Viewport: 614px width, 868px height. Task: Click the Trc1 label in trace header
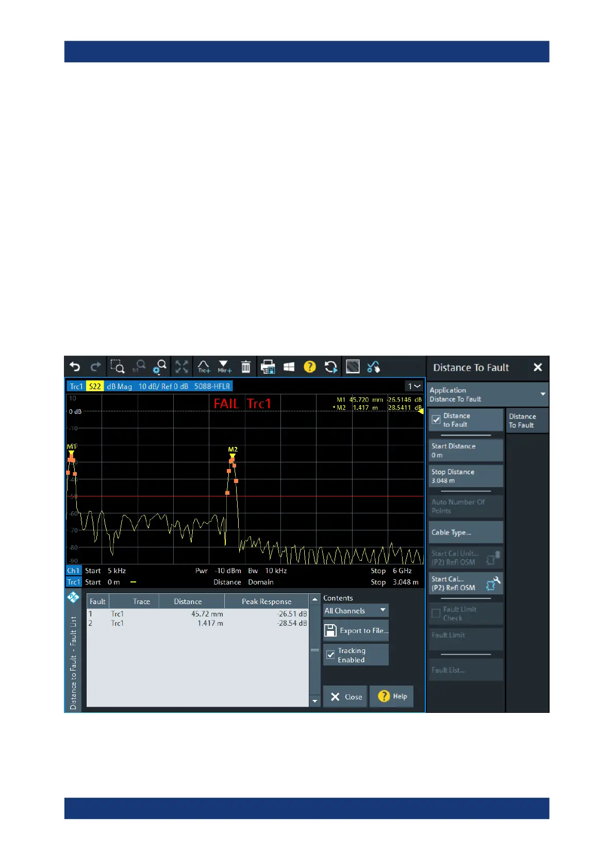click(x=76, y=386)
